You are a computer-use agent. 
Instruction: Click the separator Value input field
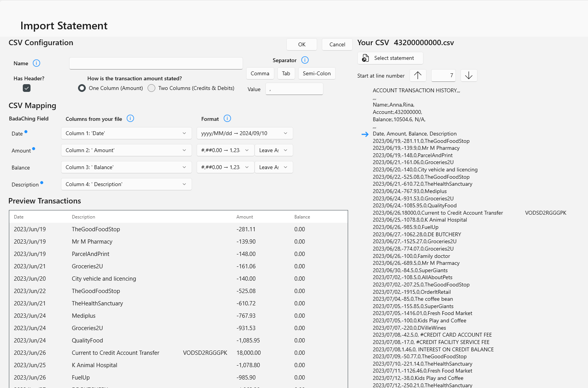point(294,89)
